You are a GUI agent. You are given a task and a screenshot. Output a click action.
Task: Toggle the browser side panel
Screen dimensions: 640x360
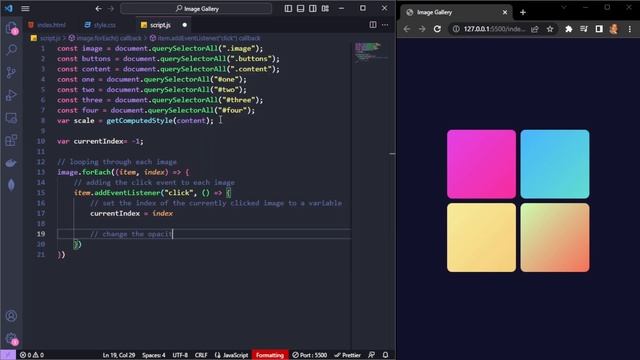(599, 29)
